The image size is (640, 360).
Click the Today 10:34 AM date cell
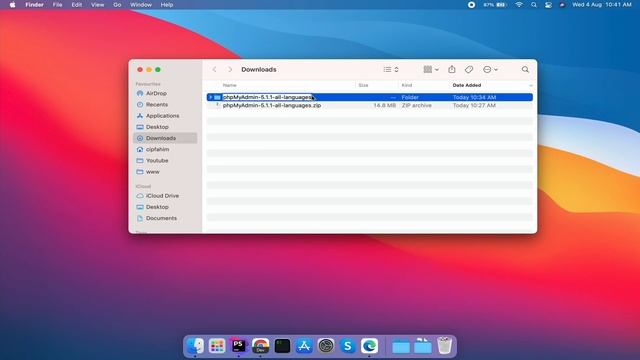pos(474,97)
